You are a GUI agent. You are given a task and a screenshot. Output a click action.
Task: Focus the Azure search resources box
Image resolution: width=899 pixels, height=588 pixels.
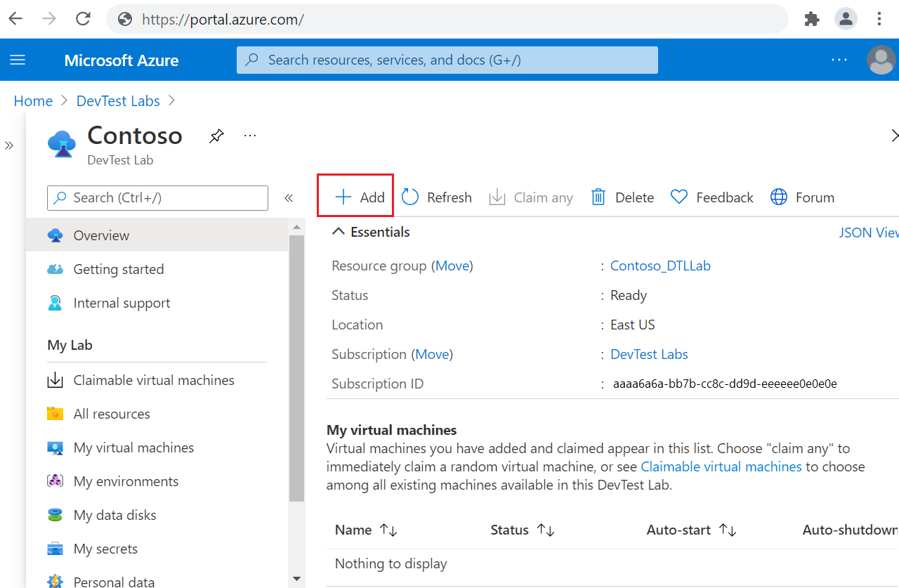447,60
